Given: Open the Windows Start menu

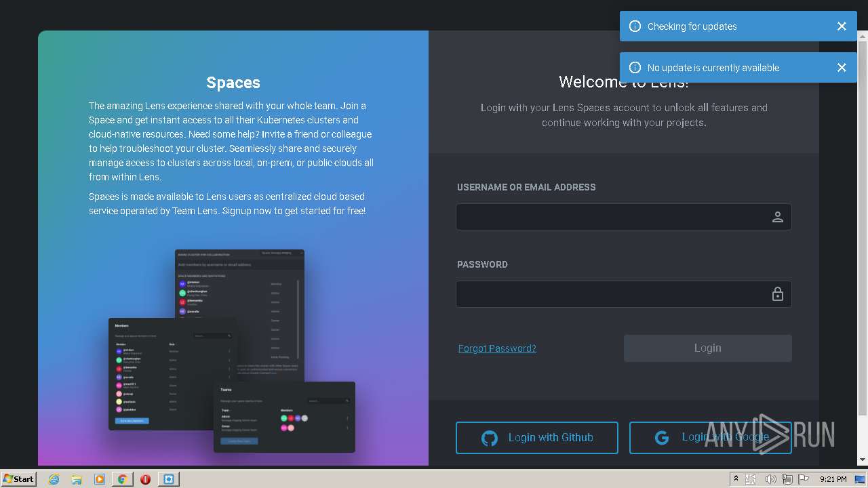Looking at the screenshot, I should click(19, 479).
